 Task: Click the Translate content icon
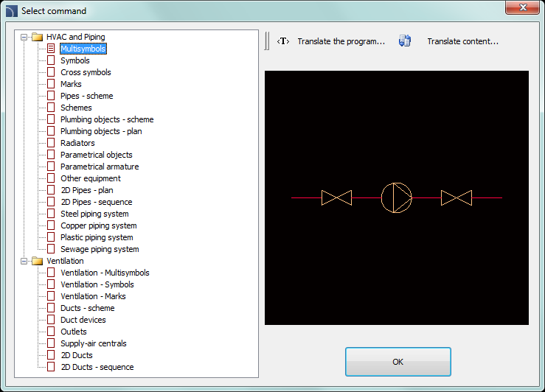[405, 41]
